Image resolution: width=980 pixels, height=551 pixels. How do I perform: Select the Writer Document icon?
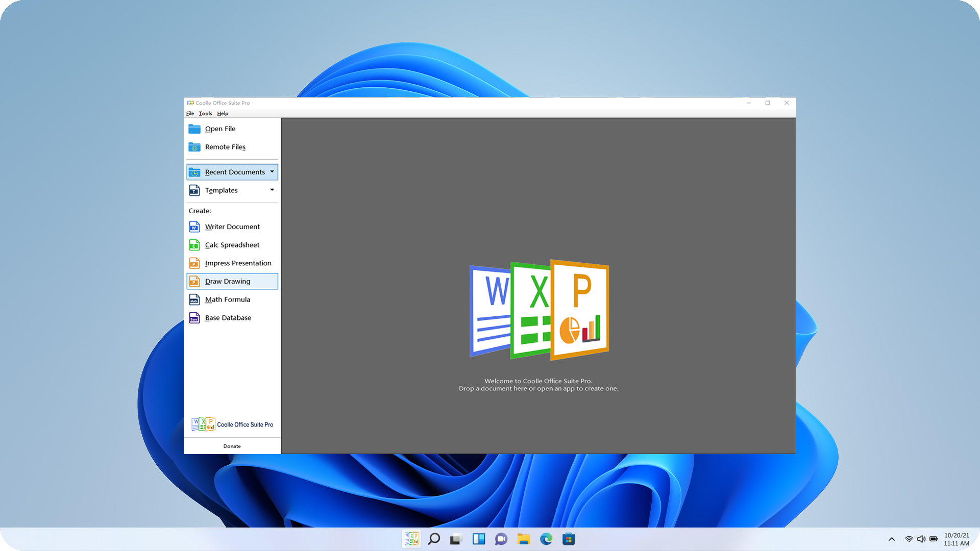(x=194, y=227)
